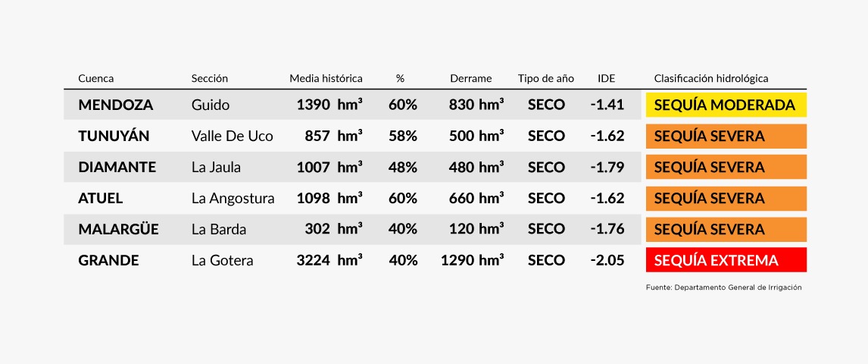Click the Departamento General de Irrigación source
The height and width of the screenshot is (364, 868).
click(x=723, y=287)
